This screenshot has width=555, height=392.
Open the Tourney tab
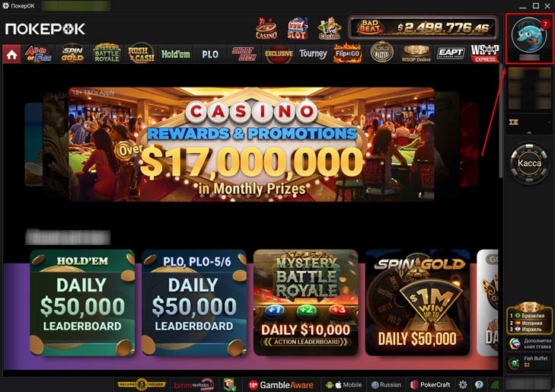tap(313, 54)
